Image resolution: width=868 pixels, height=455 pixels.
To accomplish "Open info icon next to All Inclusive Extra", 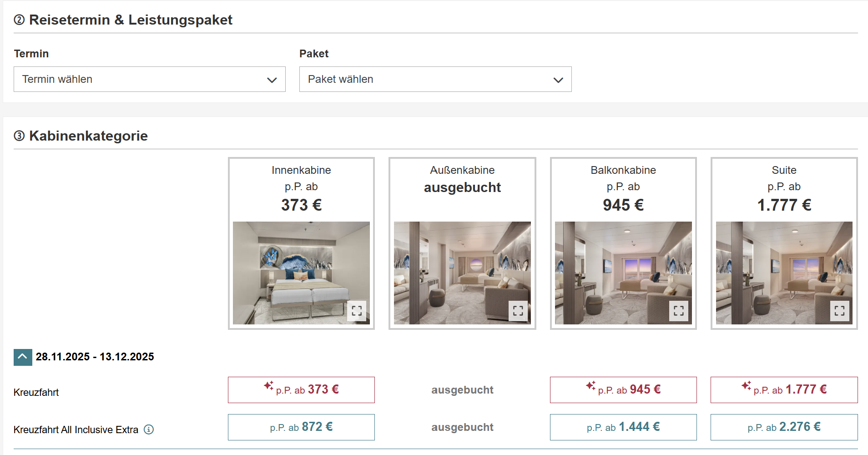I will (149, 430).
